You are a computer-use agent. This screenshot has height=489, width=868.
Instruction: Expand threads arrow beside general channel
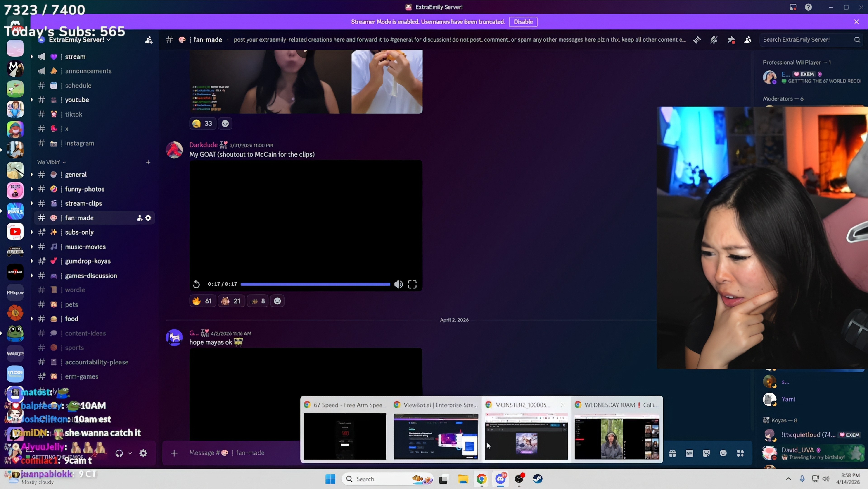[x=32, y=174]
